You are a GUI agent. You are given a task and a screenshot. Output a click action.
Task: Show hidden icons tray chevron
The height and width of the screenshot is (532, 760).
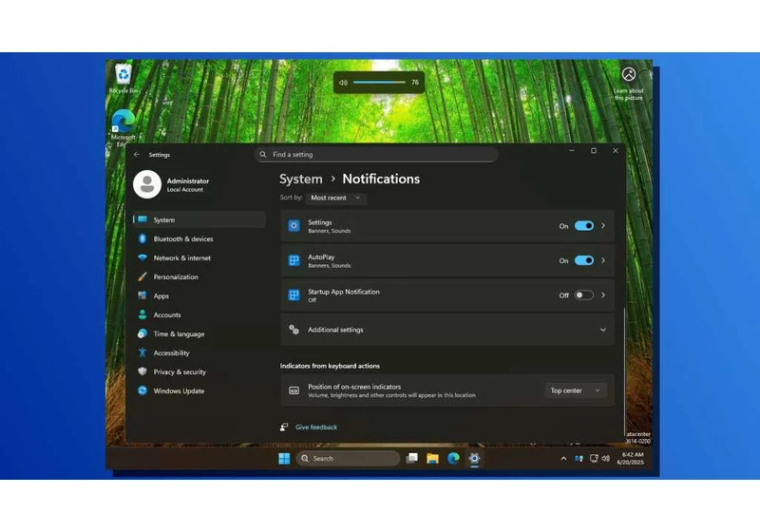(563, 458)
